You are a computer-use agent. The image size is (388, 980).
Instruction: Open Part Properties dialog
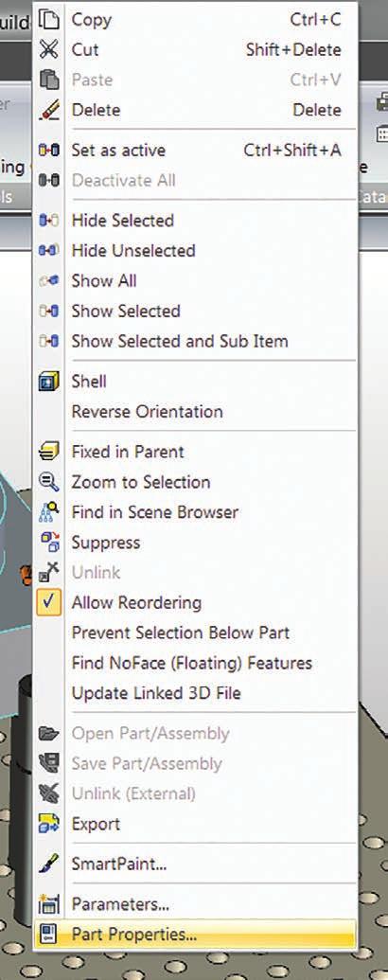click(x=195, y=935)
